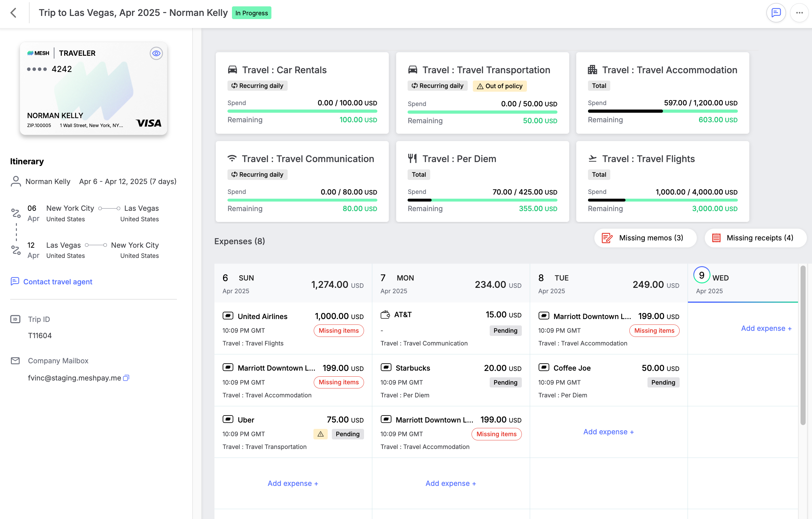Click Travel Communication Recurring daily tag
This screenshot has width=812, height=519.
(257, 174)
